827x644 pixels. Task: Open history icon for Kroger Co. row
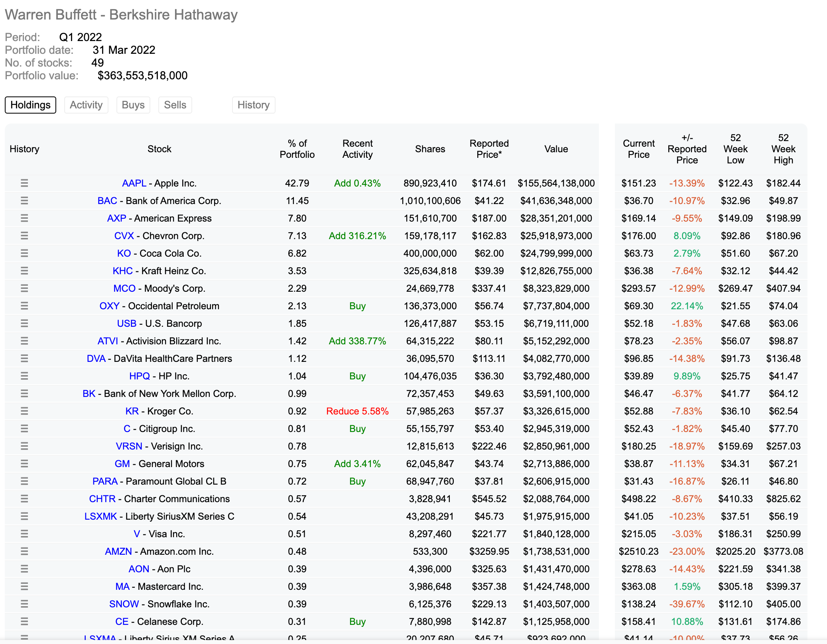click(24, 411)
